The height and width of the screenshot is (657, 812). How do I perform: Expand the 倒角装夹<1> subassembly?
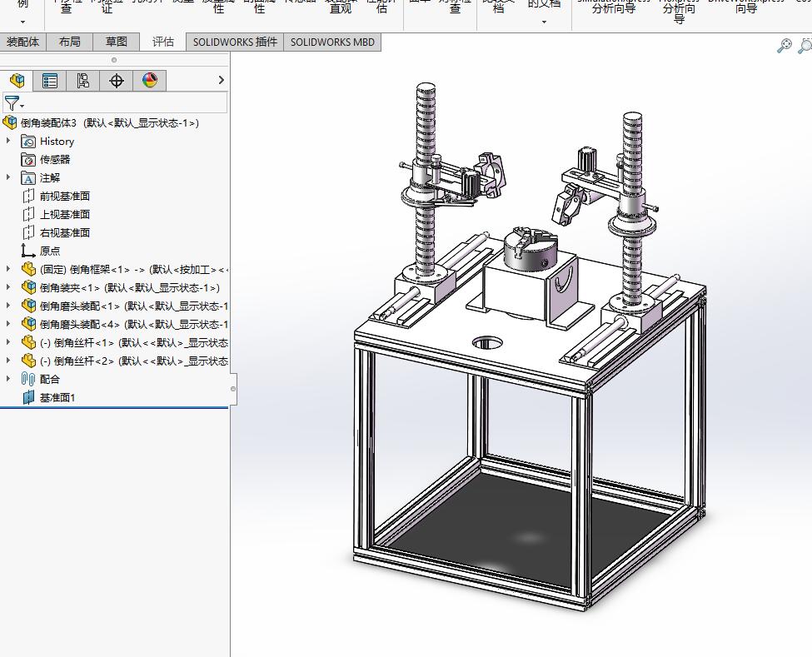click(7, 286)
